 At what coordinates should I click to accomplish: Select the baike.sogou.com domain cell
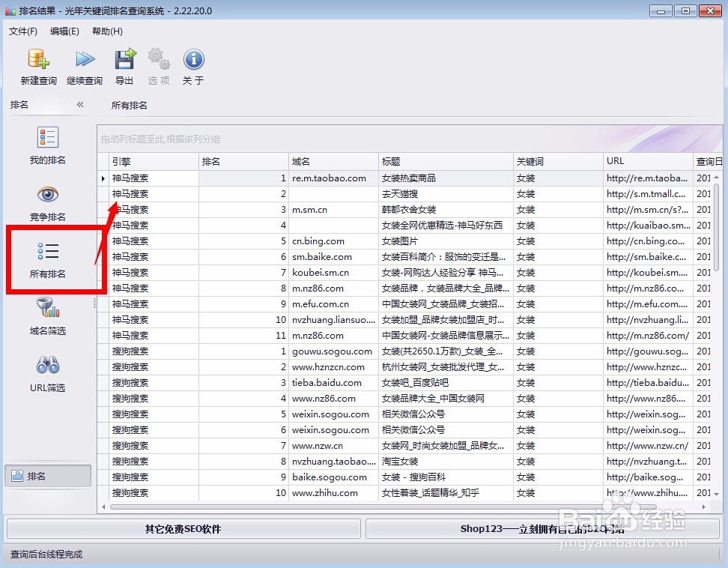(333, 477)
